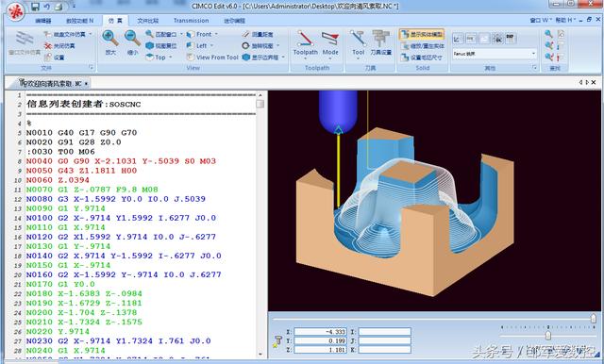
Task: Select the Top view button
Action: coord(156,57)
